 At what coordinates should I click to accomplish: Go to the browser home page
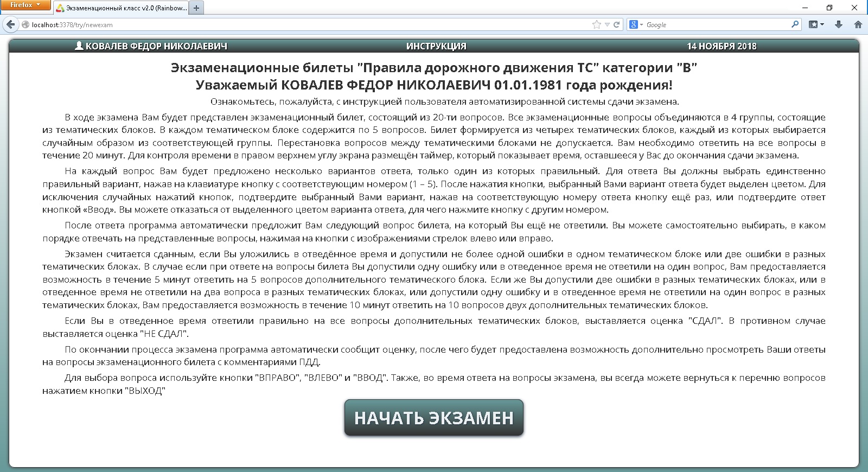(858, 24)
